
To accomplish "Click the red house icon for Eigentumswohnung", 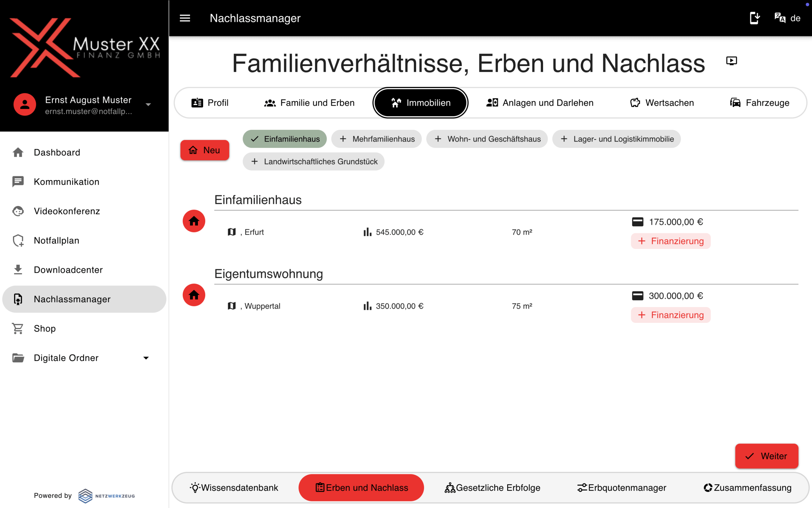I will pyautogui.click(x=194, y=295).
